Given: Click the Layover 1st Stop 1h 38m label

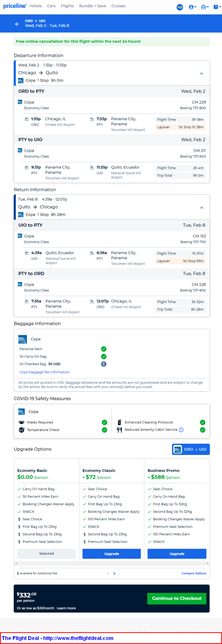Looking at the screenshot, I should (x=180, y=127).
